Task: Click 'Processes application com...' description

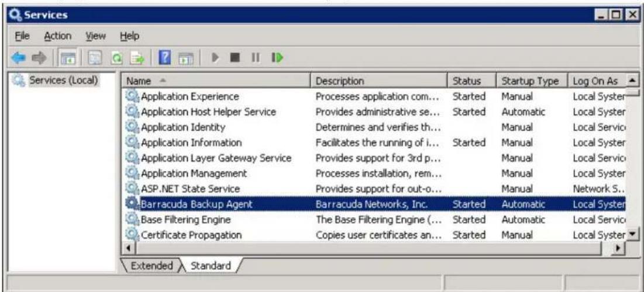Action: point(377,96)
